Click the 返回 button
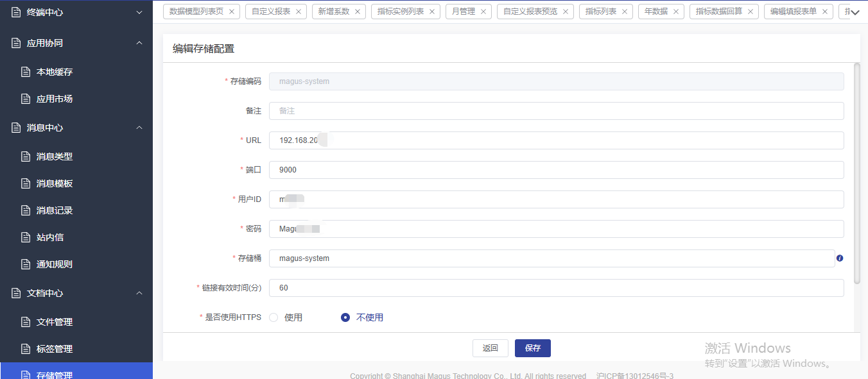The image size is (868, 379). click(x=490, y=348)
